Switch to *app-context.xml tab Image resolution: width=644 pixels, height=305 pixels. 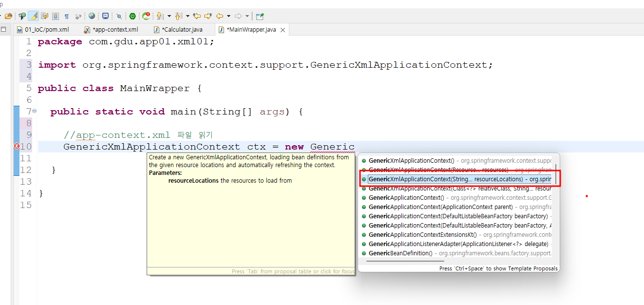coord(111,29)
